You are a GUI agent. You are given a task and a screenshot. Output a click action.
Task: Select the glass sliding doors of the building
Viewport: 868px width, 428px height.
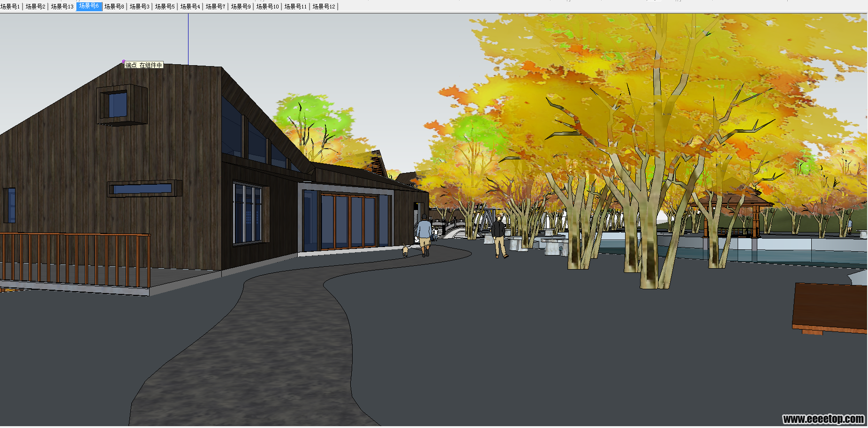click(348, 222)
